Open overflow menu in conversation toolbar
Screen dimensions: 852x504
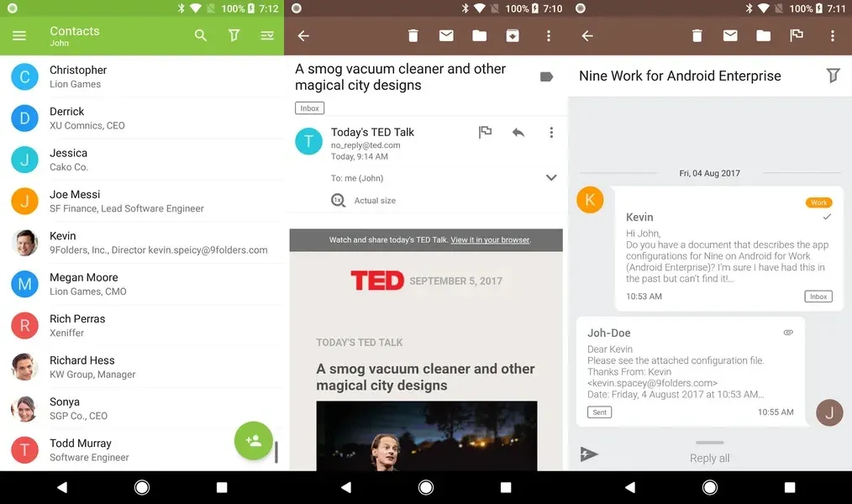(x=833, y=36)
